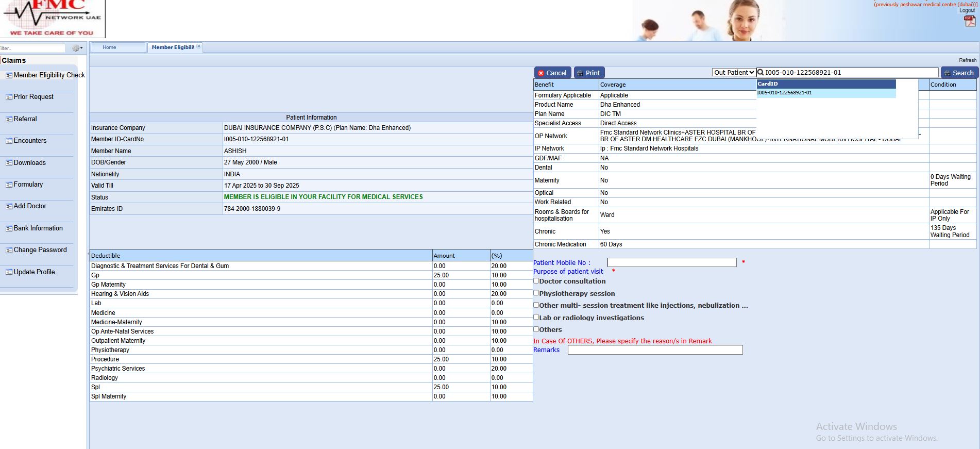The image size is (980, 449).
Task: Click the Encounters sidebar icon
Action: (9, 141)
